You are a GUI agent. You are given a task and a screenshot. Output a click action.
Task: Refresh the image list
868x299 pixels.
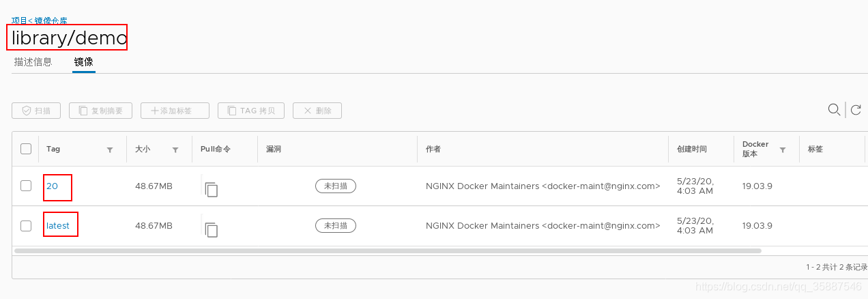[855, 110]
